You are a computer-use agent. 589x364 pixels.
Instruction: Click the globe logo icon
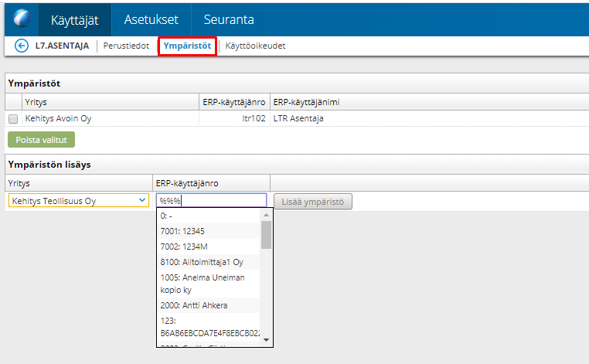(22, 18)
